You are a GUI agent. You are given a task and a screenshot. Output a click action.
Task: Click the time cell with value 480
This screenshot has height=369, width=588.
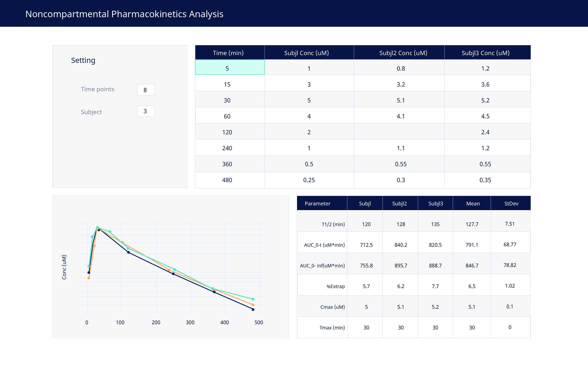point(227,180)
